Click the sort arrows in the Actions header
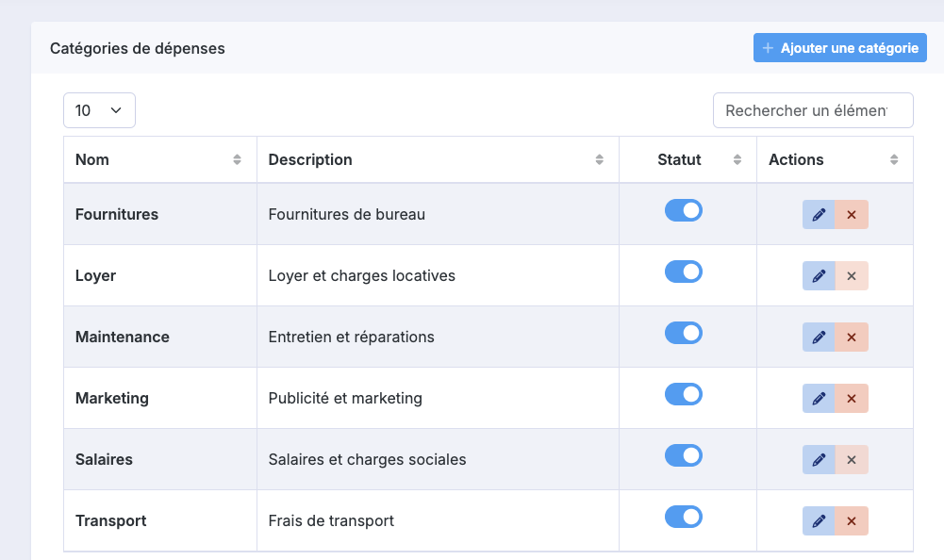 point(894,159)
